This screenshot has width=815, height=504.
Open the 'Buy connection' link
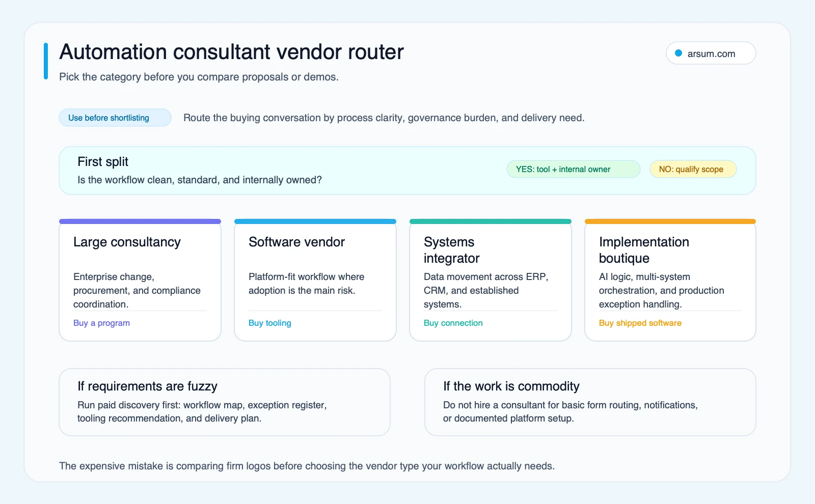coord(453,323)
